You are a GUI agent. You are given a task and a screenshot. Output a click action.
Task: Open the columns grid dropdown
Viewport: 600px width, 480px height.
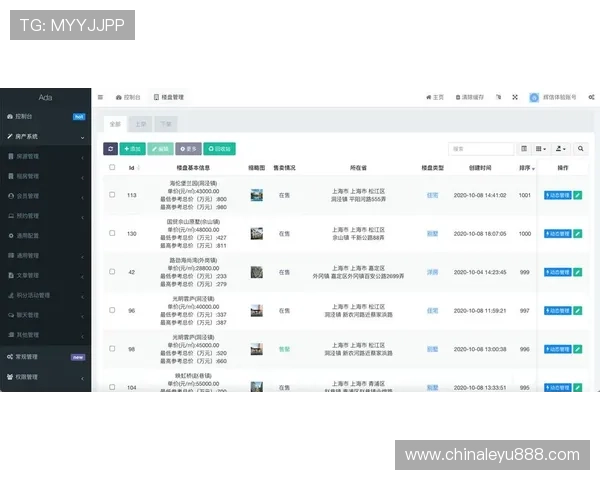[541, 149]
